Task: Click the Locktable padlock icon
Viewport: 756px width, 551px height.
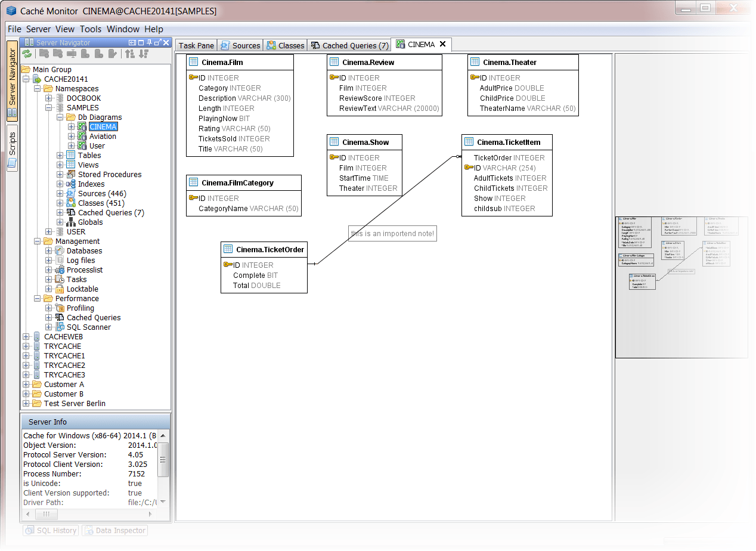Action: [x=60, y=289]
